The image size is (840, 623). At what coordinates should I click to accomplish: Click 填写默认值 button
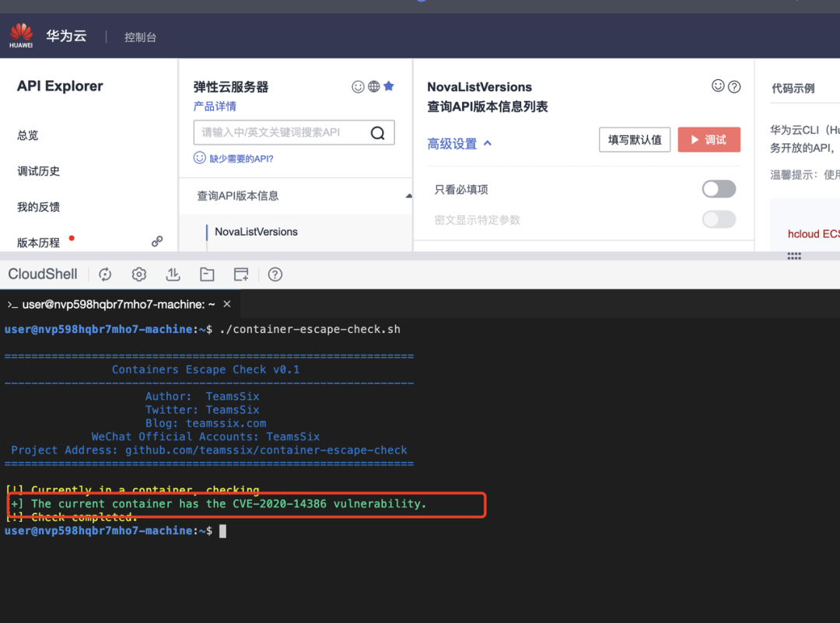(x=635, y=140)
